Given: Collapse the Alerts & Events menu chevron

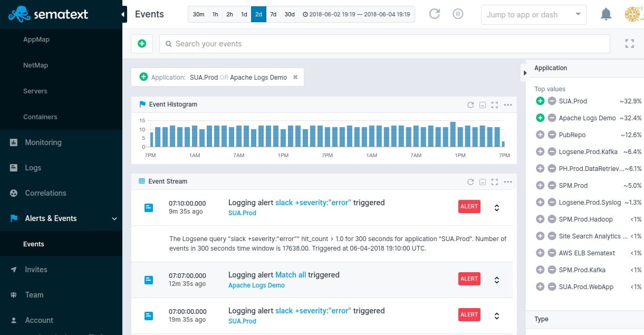Looking at the screenshot, I should [x=114, y=219].
